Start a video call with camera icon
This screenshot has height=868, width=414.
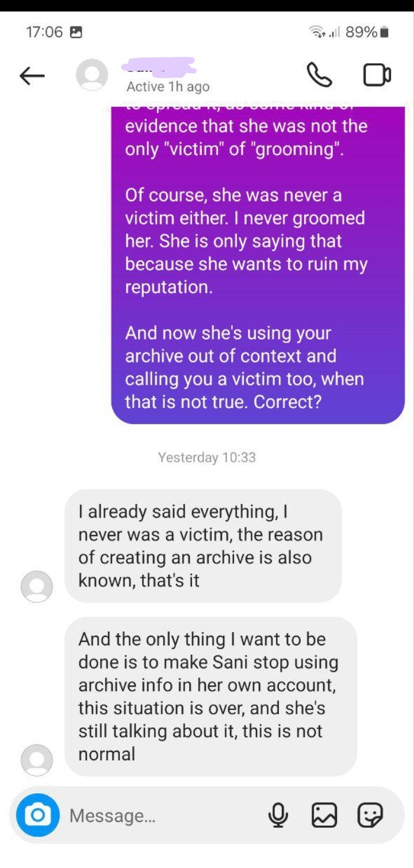[377, 75]
